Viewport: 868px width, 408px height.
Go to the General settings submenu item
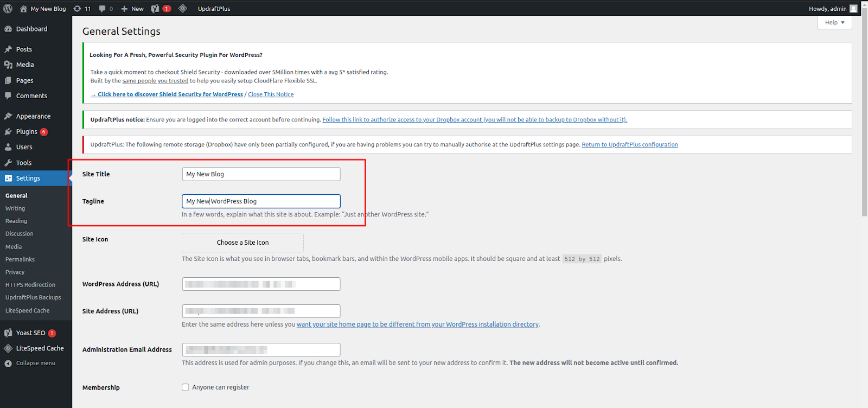16,196
